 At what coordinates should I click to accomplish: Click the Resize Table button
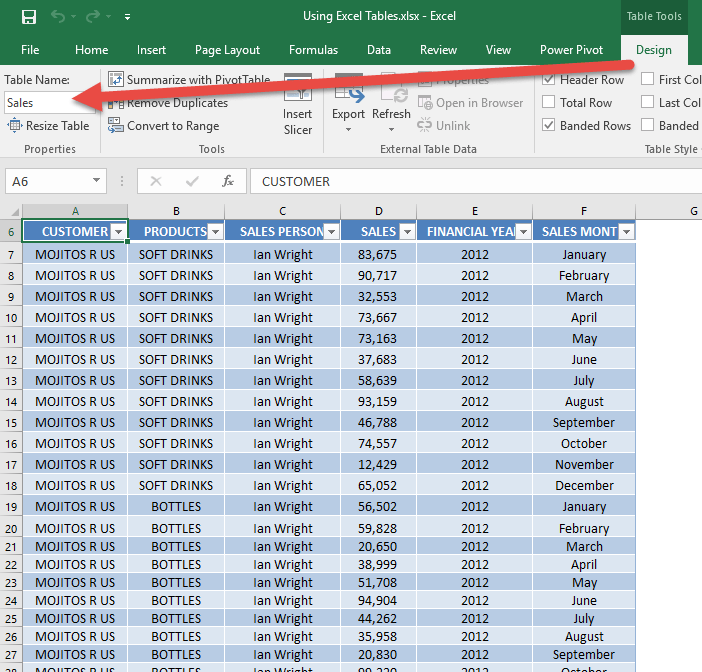48,126
